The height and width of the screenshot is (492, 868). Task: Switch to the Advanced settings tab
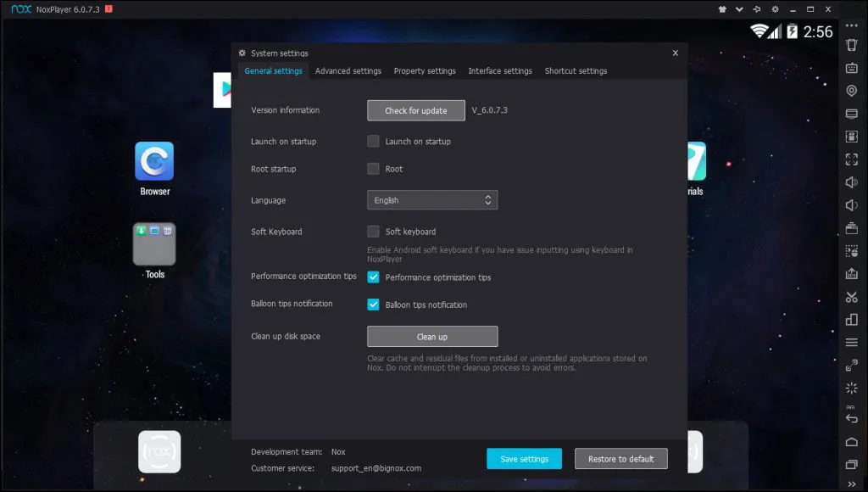(x=348, y=71)
